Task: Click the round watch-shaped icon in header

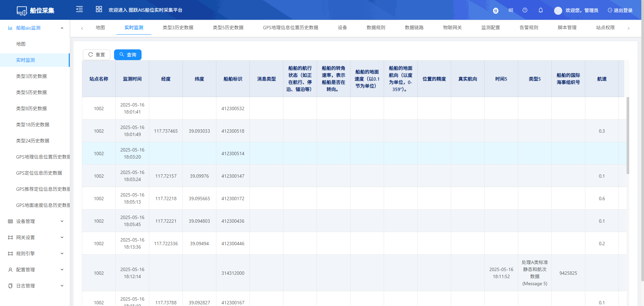Action: [x=495, y=11]
